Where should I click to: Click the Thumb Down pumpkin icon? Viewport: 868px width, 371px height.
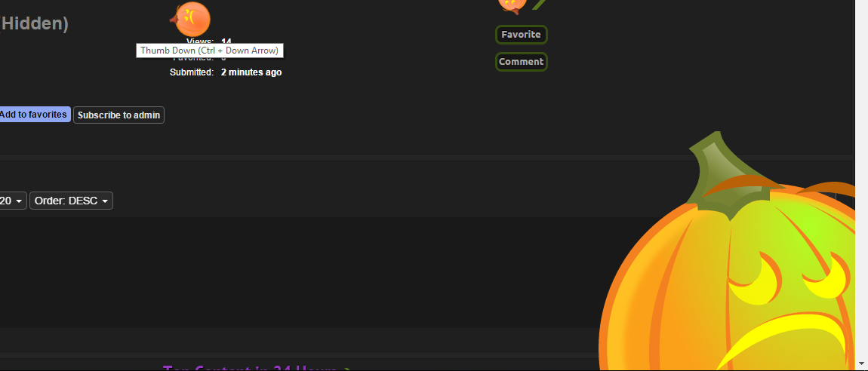(x=192, y=17)
